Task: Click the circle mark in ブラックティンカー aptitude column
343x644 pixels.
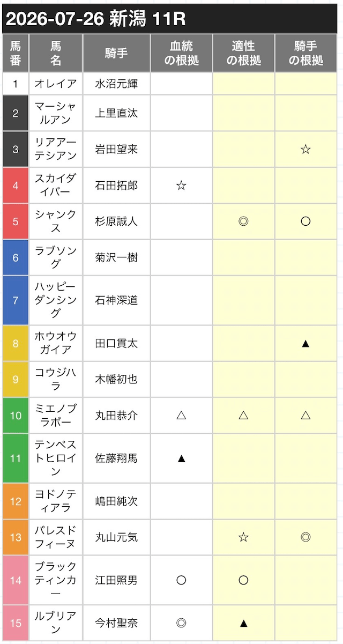Action: click(243, 580)
